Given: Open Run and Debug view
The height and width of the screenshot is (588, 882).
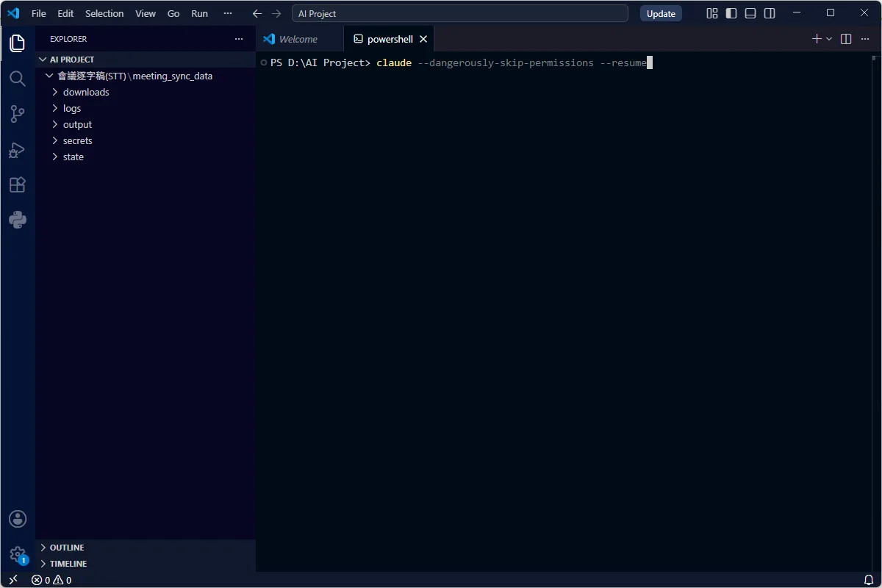Looking at the screenshot, I should pyautogui.click(x=18, y=150).
